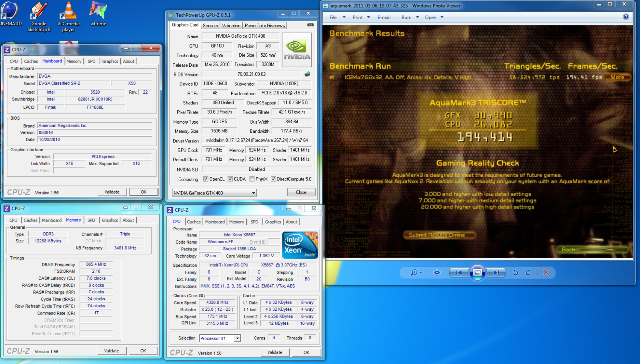Screen dimensions: 640x364
Task: Click OK in CPU-Z CPU window
Action: pos(306,352)
